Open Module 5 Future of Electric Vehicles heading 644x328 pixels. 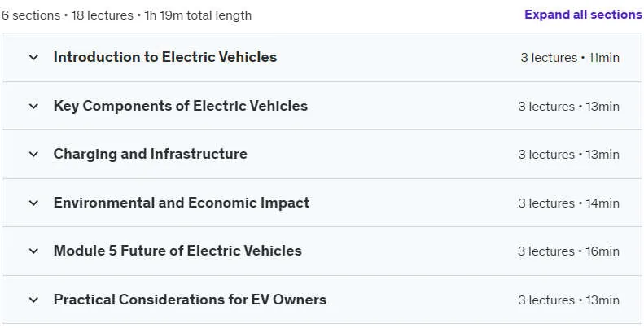[x=177, y=251]
